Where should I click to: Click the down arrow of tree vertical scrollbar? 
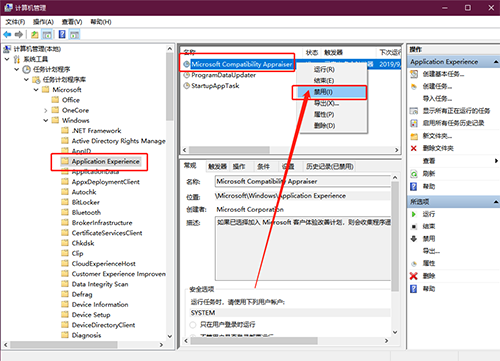[170, 336]
